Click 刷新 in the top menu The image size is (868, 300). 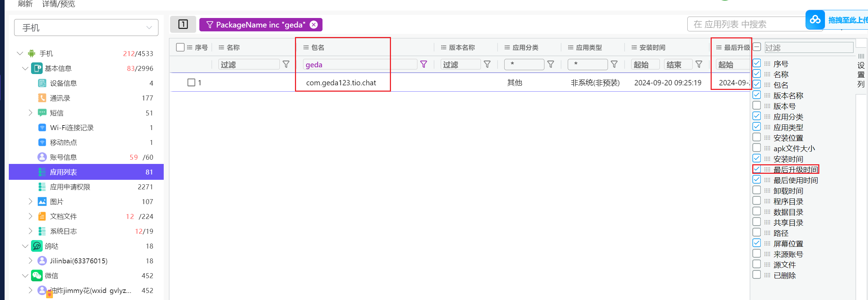coord(25,4)
